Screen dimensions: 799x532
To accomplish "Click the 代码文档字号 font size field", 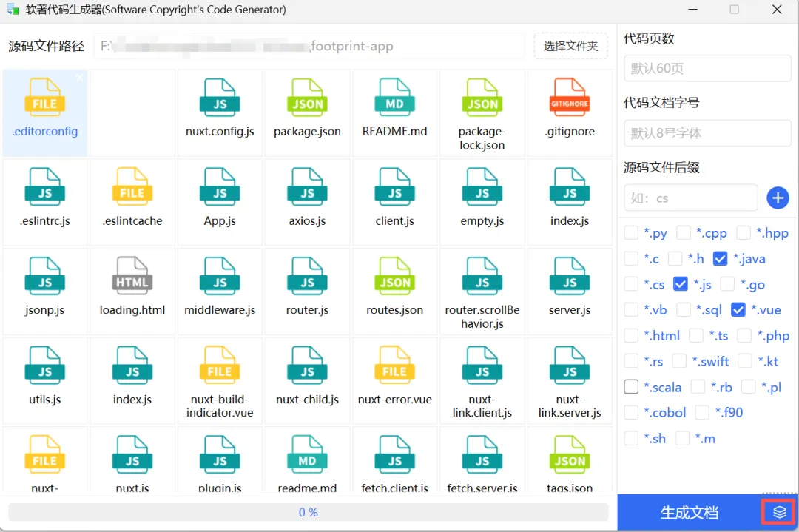I will click(x=707, y=133).
